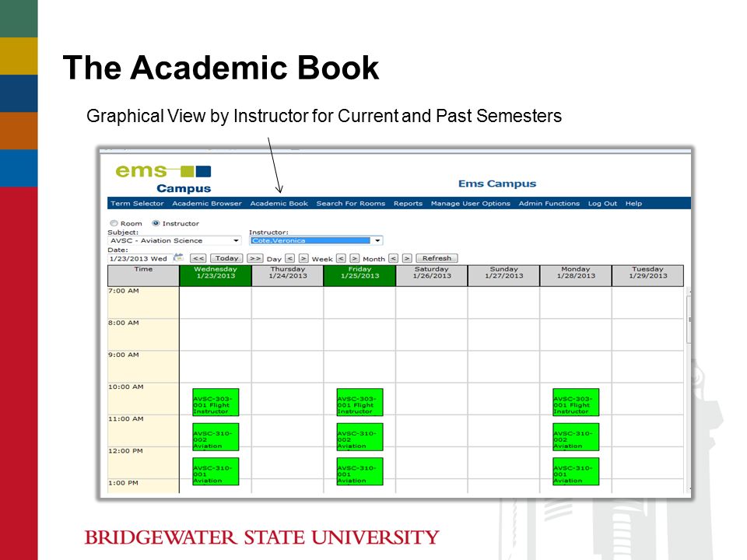Expand the Instructor dropdown showing Cote, Veronica
747x560 pixels.
pyautogui.click(x=316, y=240)
